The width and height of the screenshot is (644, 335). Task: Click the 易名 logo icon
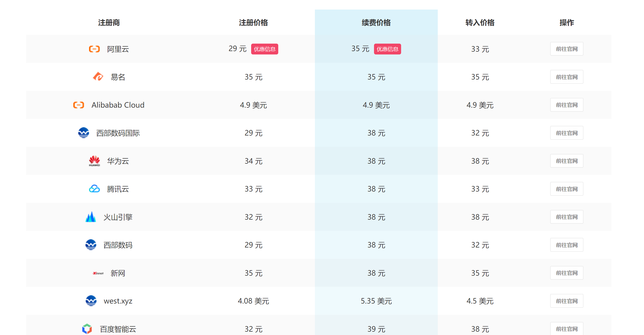pos(98,77)
